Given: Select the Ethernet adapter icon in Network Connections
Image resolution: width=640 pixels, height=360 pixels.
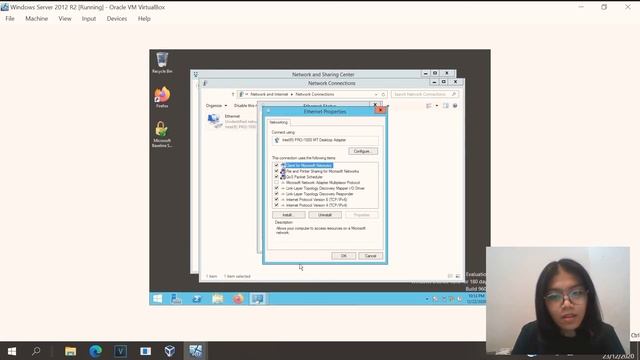Looking at the screenshot, I should click(x=214, y=121).
